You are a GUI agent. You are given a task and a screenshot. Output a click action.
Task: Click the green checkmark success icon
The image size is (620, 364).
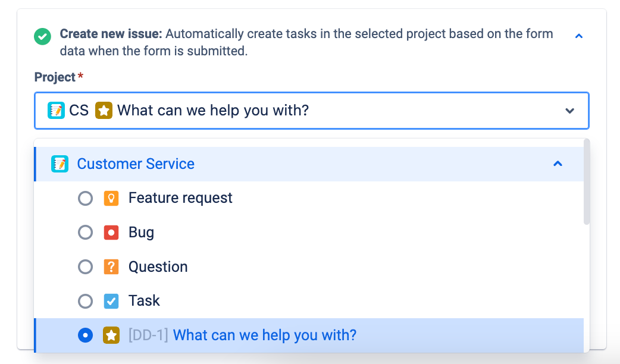click(42, 36)
